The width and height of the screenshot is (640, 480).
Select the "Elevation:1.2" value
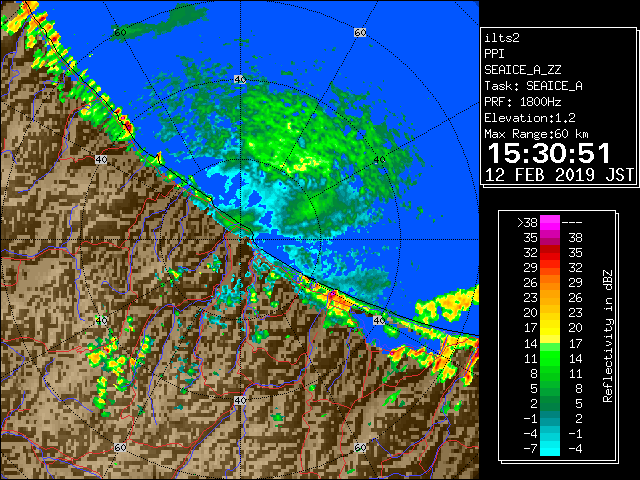point(530,118)
